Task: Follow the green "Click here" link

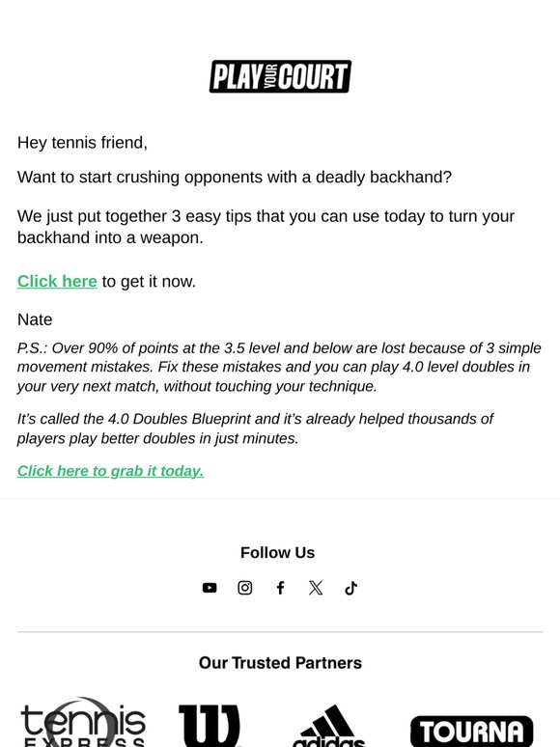Action: 57,282
